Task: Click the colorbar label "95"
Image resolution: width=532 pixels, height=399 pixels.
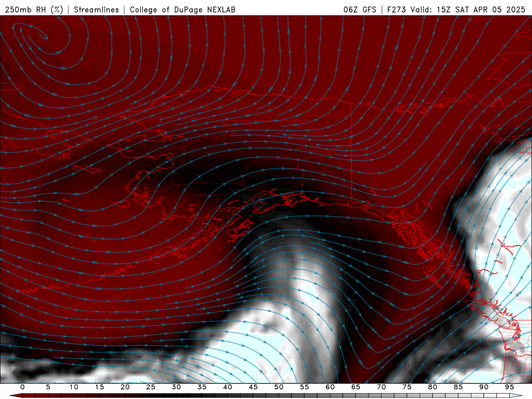Action: click(509, 387)
